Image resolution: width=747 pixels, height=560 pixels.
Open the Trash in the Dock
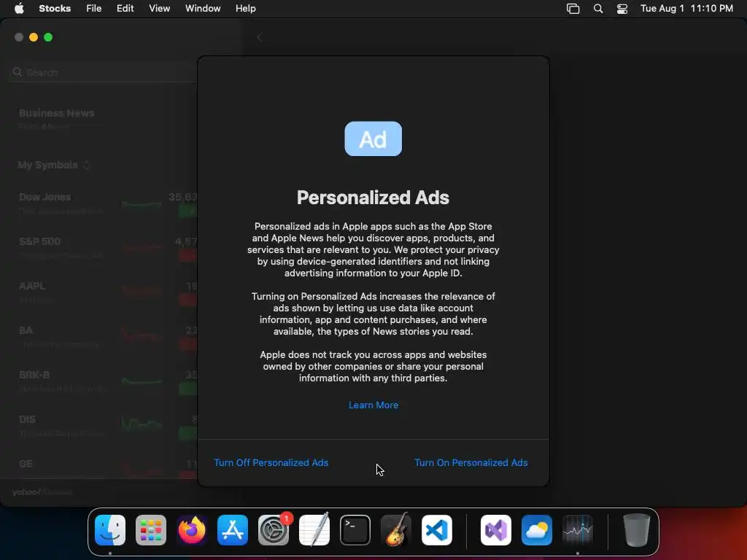point(636,530)
